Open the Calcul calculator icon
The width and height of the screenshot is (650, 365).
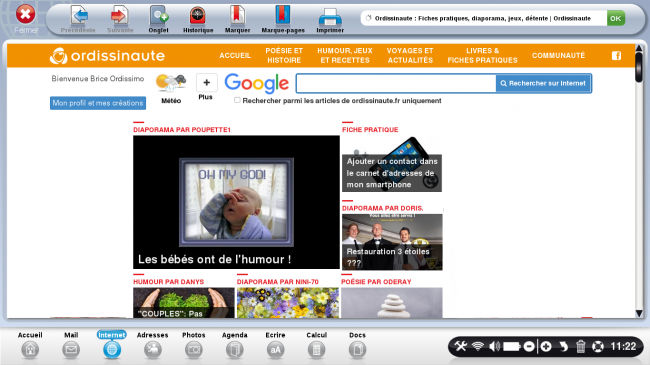(x=316, y=350)
